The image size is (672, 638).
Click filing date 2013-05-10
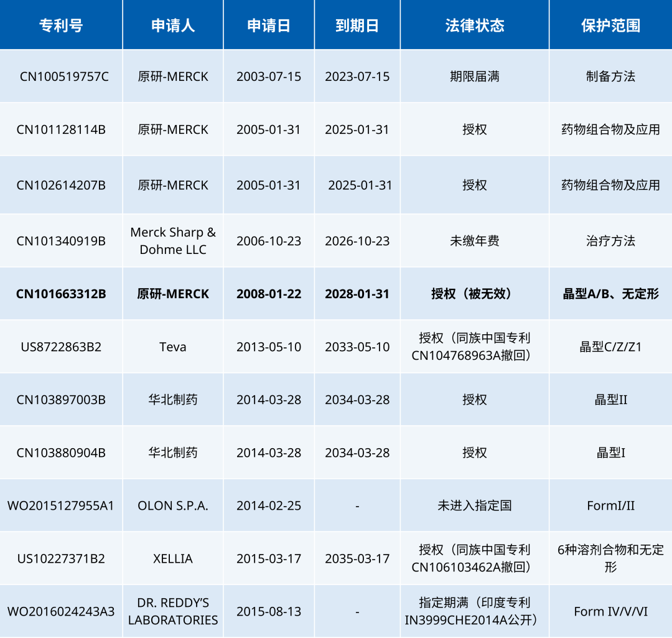point(269,347)
